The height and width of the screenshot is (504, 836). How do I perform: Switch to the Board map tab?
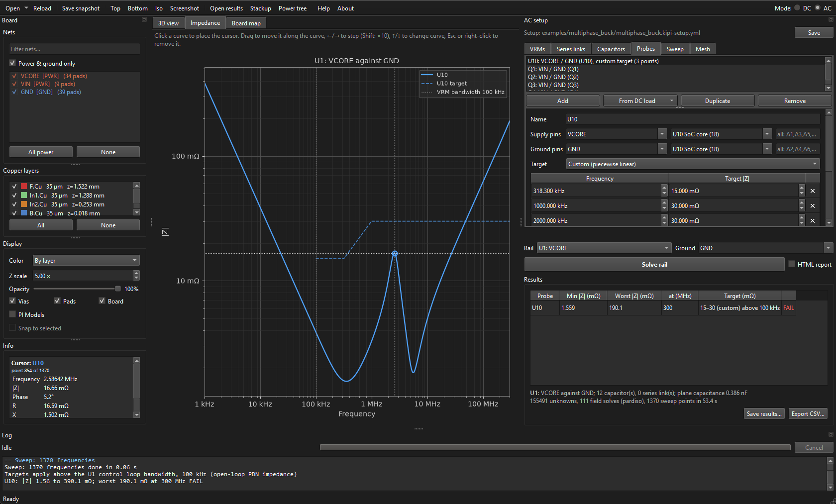point(246,23)
